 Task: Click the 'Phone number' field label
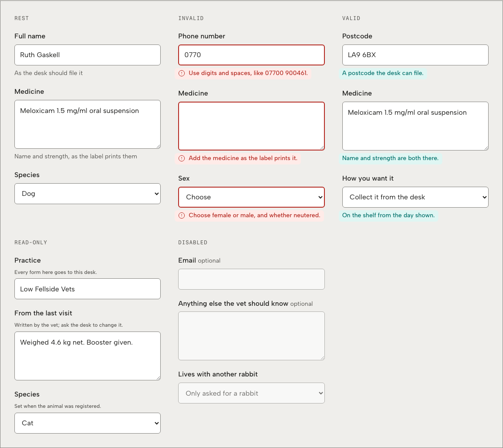[202, 36]
